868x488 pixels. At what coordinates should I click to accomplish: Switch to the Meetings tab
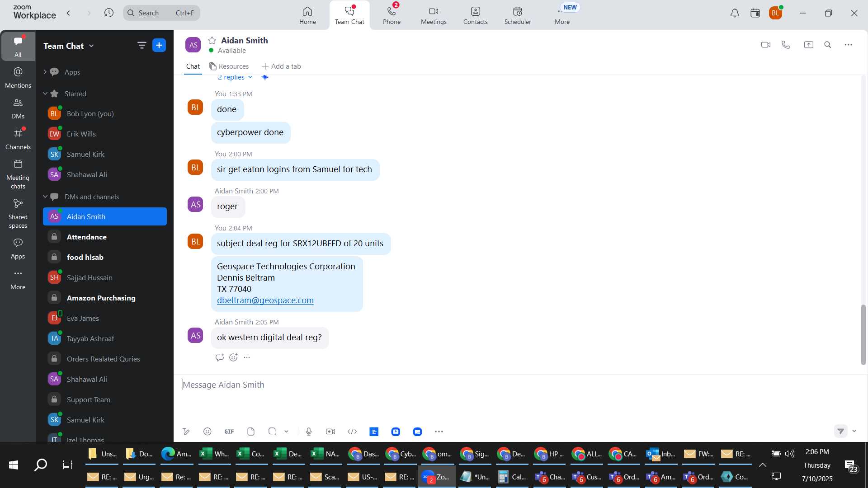(x=434, y=15)
